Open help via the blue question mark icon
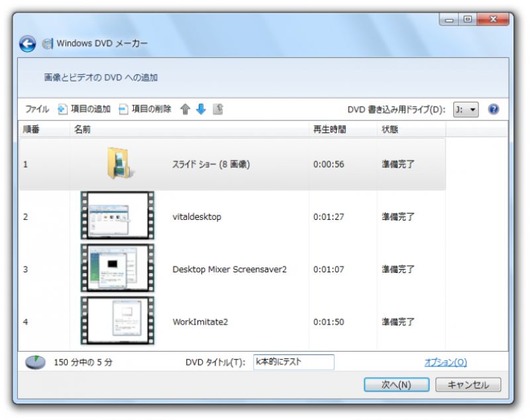This screenshot has width=530, height=420. (x=492, y=109)
